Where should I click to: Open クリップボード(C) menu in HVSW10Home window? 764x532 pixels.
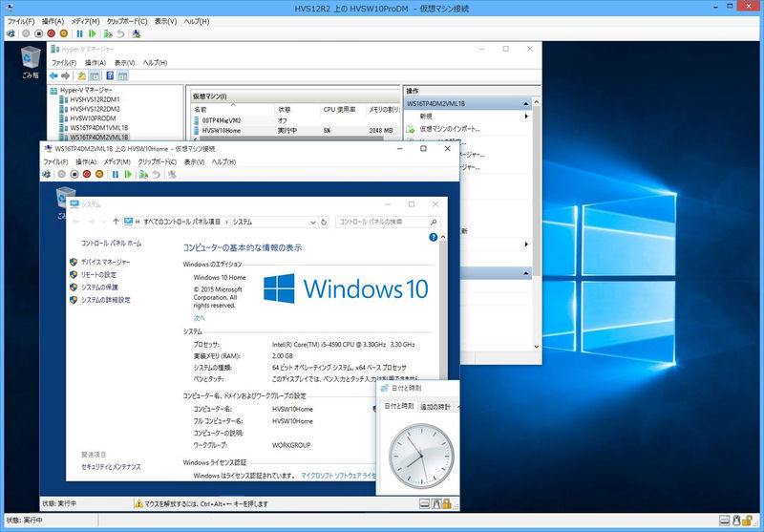157,161
